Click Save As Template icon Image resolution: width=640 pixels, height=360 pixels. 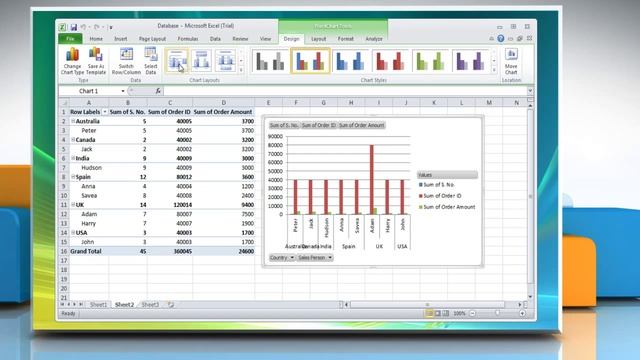(x=96, y=61)
